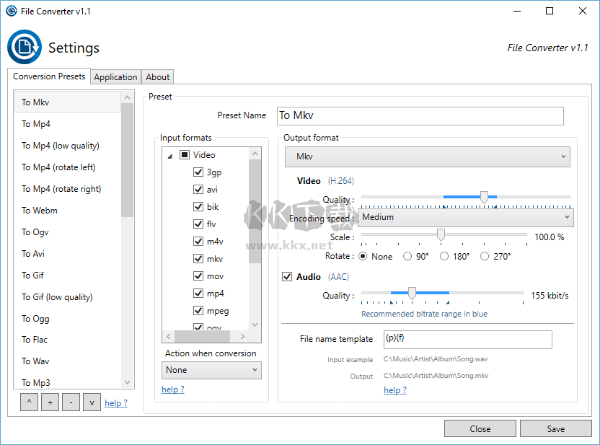Click the move preset down arrow button
The width and height of the screenshot is (600, 445).
[x=91, y=401]
